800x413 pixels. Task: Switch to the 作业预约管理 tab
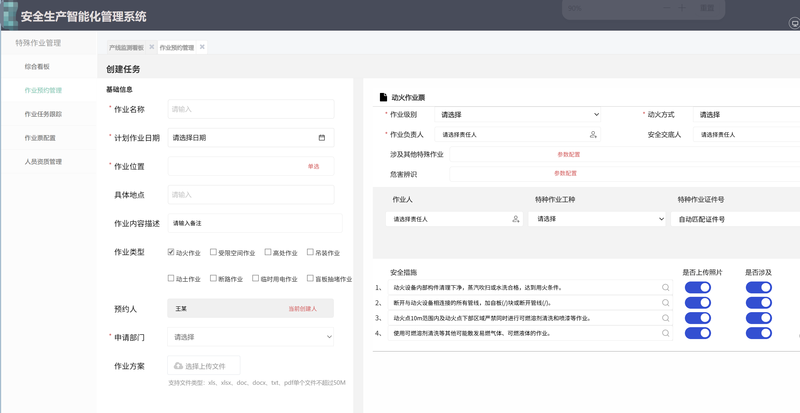[x=177, y=47]
